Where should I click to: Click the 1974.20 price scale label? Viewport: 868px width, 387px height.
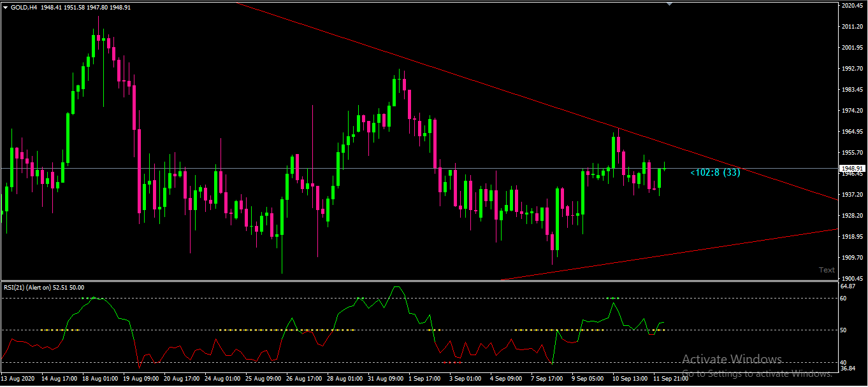(x=851, y=111)
